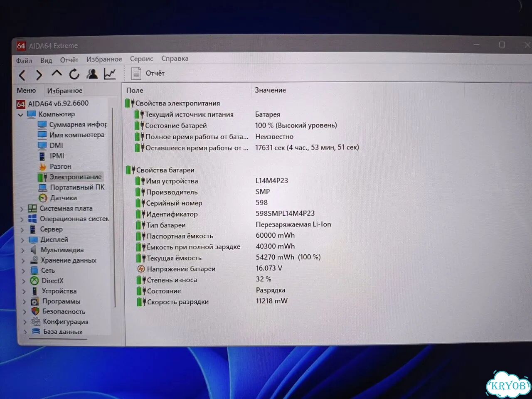This screenshot has height=399, width=532.
Task: Go back with the left arrow toolbar icon
Action: click(x=22, y=75)
